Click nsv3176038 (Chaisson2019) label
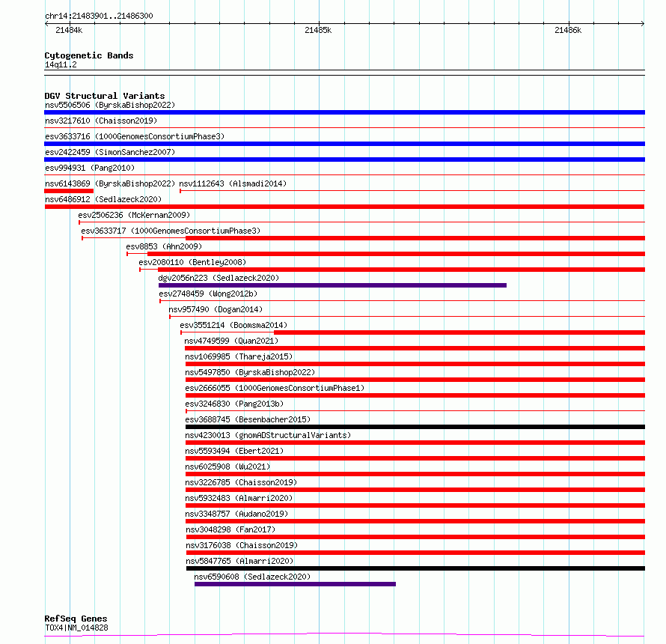The height and width of the screenshot is (644, 666). (x=242, y=545)
